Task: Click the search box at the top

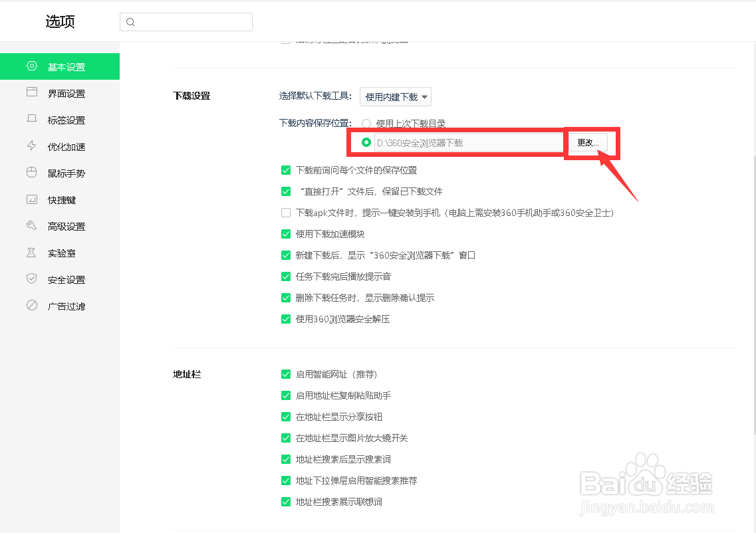Action: (x=186, y=21)
